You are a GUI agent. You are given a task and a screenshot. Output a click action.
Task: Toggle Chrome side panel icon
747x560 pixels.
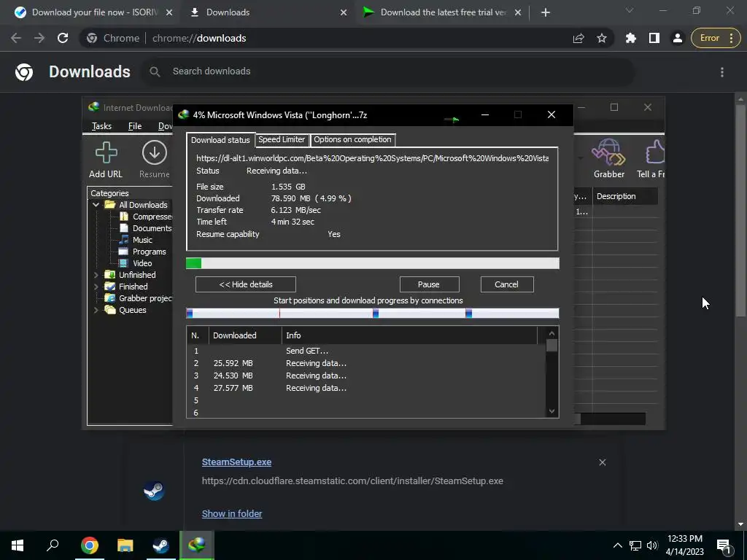tap(654, 38)
